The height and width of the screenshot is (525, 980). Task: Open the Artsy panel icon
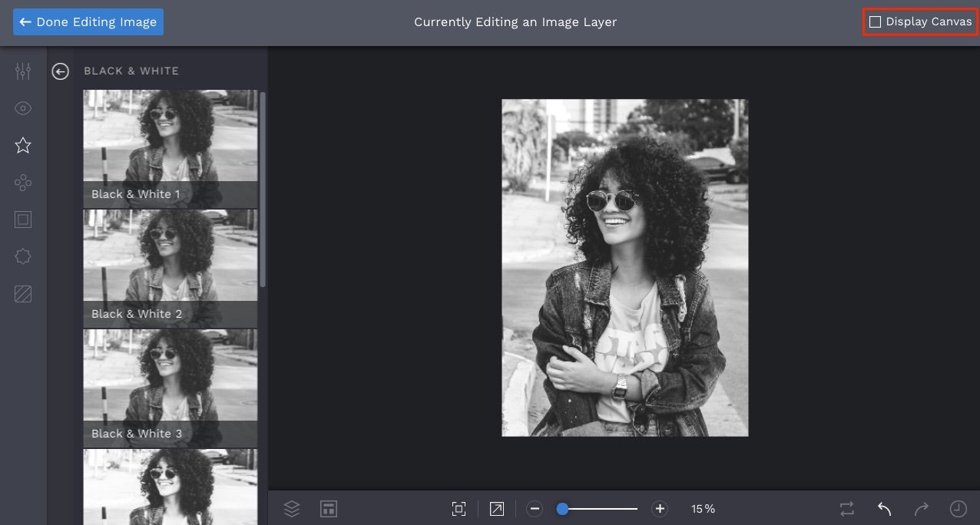coord(23,183)
